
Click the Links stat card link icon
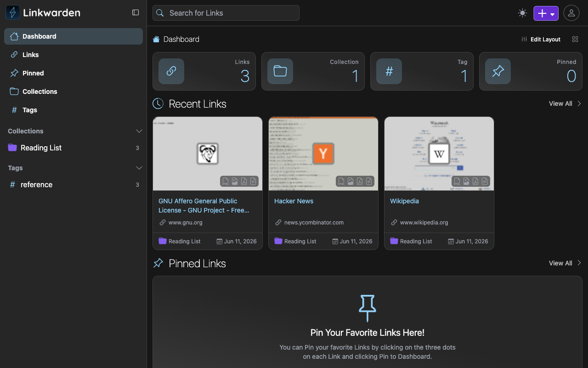point(171,71)
